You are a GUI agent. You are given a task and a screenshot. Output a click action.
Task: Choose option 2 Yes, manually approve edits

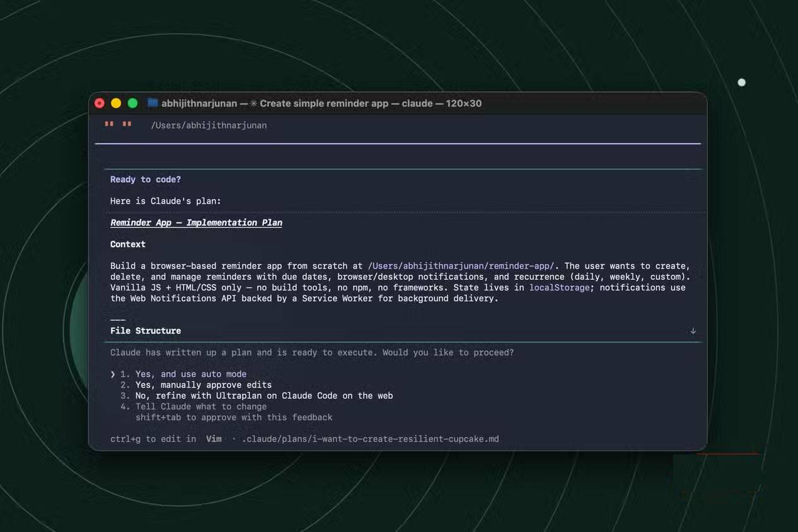[x=196, y=385]
